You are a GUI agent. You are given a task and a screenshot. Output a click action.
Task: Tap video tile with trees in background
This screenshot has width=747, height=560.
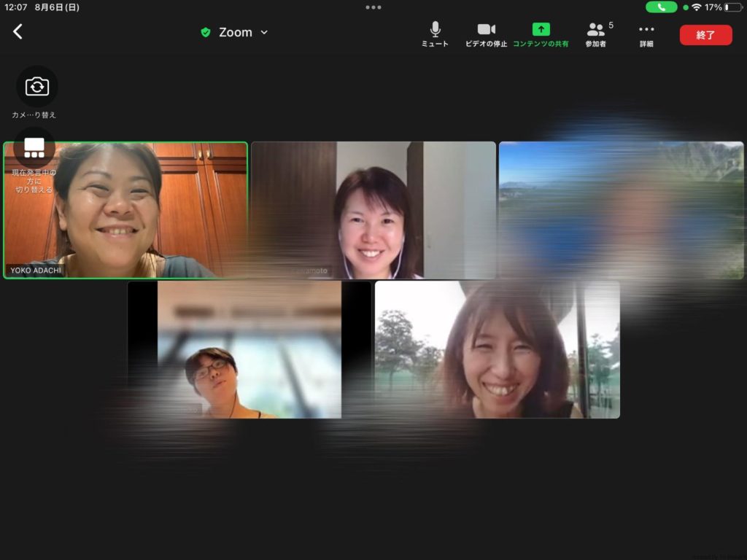(x=497, y=350)
